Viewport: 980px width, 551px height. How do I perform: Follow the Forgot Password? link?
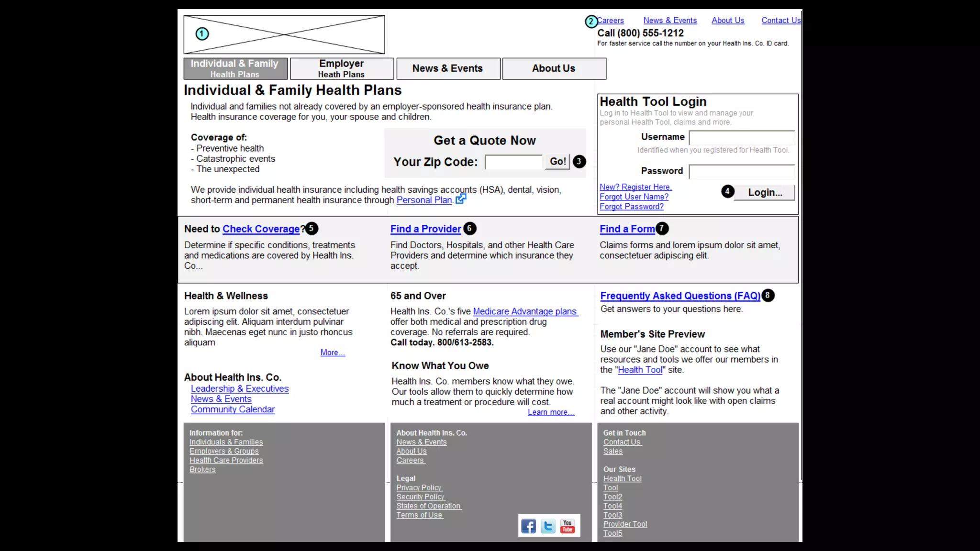click(632, 207)
